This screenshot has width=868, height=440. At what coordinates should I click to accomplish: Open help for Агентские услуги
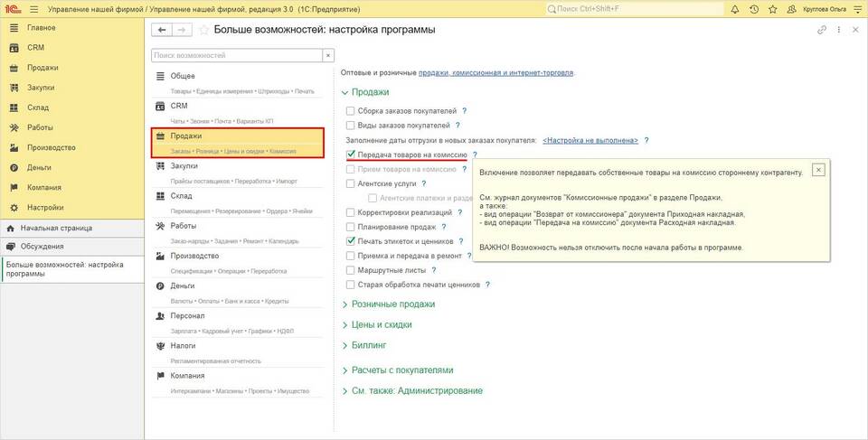(x=424, y=183)
